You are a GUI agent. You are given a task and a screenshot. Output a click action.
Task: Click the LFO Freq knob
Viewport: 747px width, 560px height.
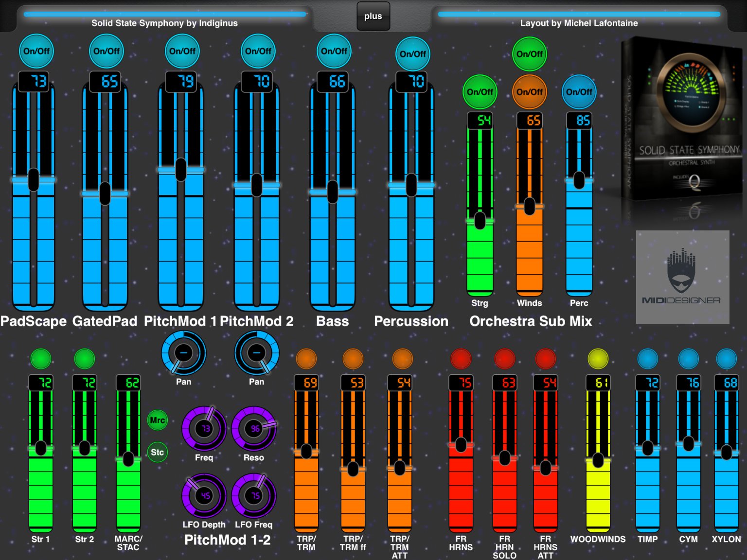pyautogui.click(x=254, y=495)
